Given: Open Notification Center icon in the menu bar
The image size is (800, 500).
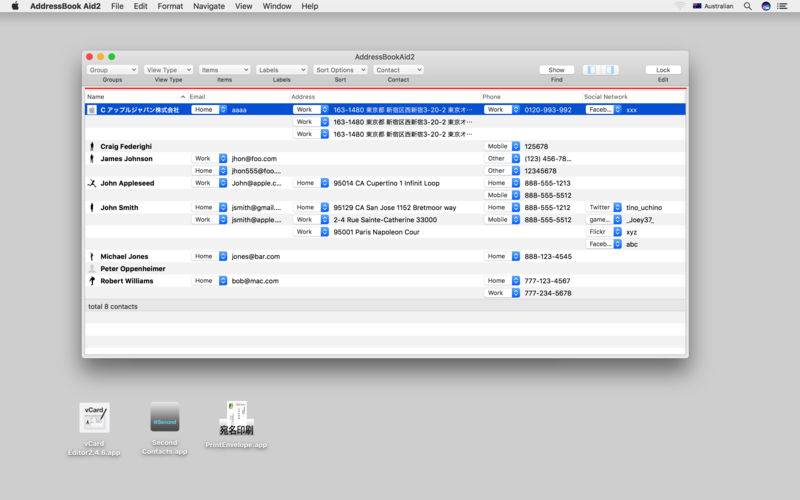Looking at the screenshot, I should click(782, 6).
